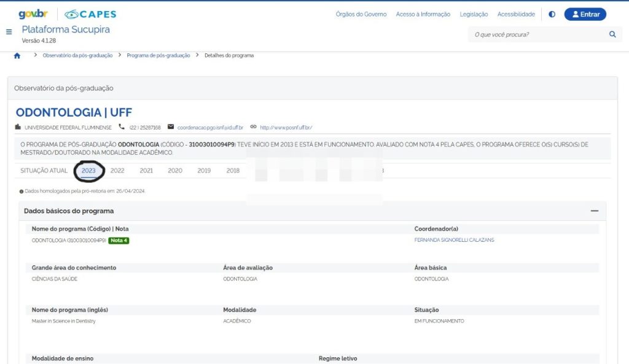Open Órgãos do Governo link
This screenshot has width=629, height=364.
361,14
